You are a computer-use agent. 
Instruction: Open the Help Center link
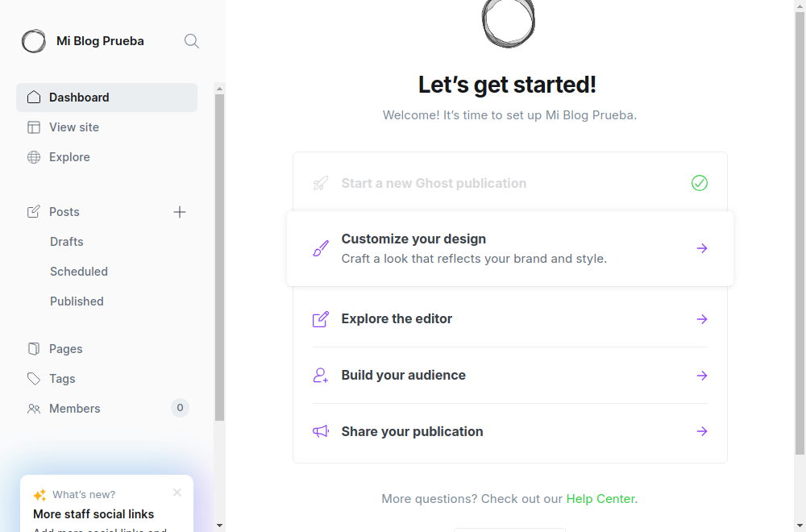point(600,499)
